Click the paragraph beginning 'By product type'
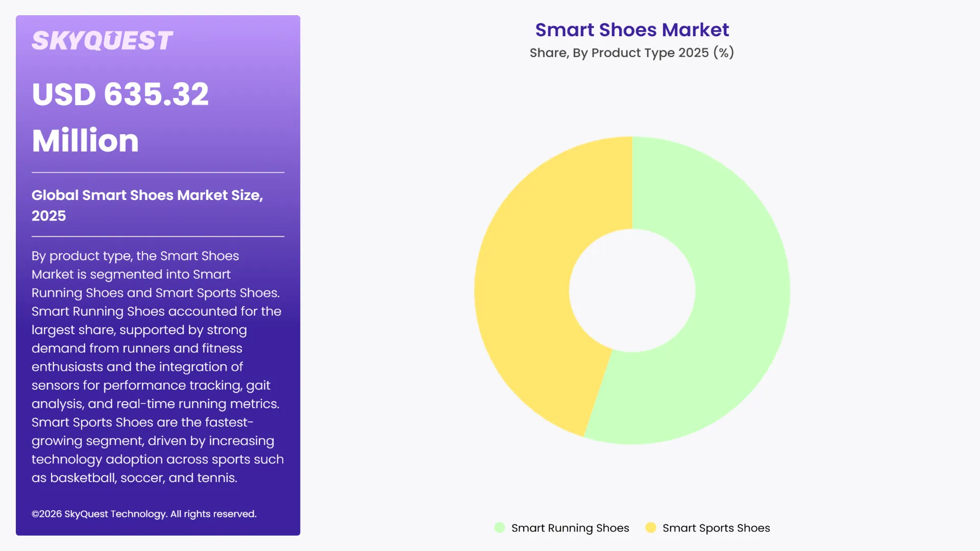Image resolution: width=980 pixels, height=551 pixels. pyautogui.click(x=158, y=367)
